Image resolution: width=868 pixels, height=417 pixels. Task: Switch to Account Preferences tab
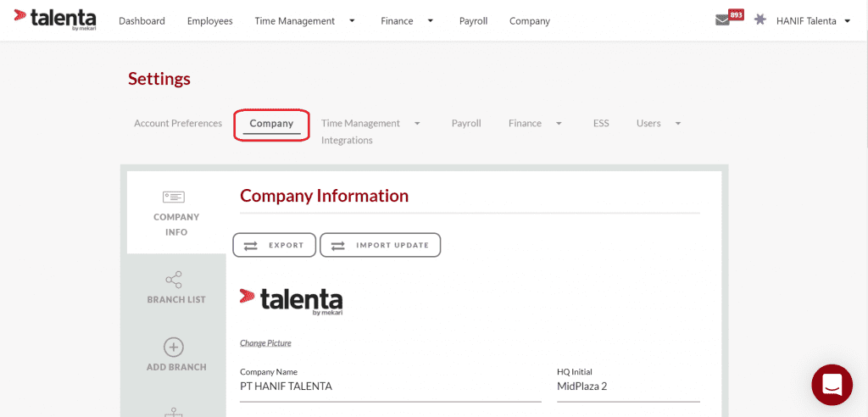click(x=178, y=123)
